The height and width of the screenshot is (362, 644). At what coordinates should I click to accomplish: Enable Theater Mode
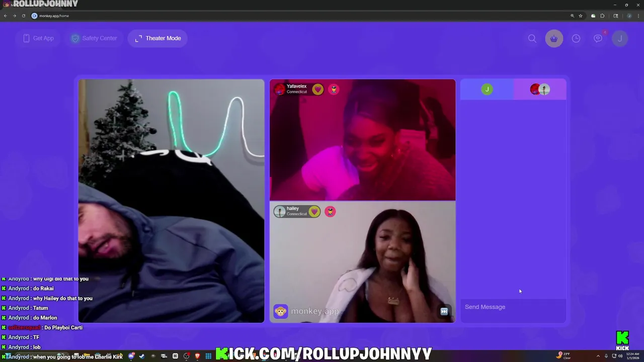(x=158, y=38)
